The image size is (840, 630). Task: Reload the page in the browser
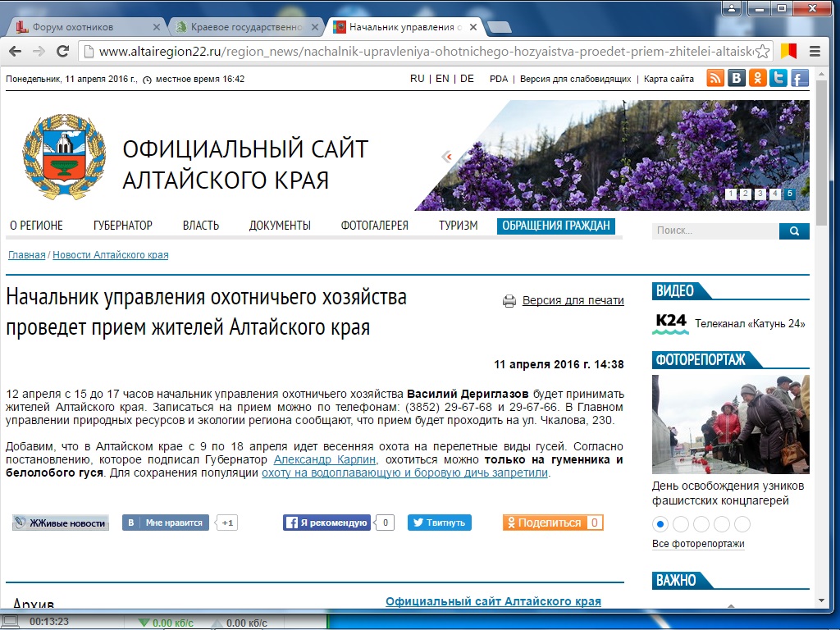coord(62,51)
